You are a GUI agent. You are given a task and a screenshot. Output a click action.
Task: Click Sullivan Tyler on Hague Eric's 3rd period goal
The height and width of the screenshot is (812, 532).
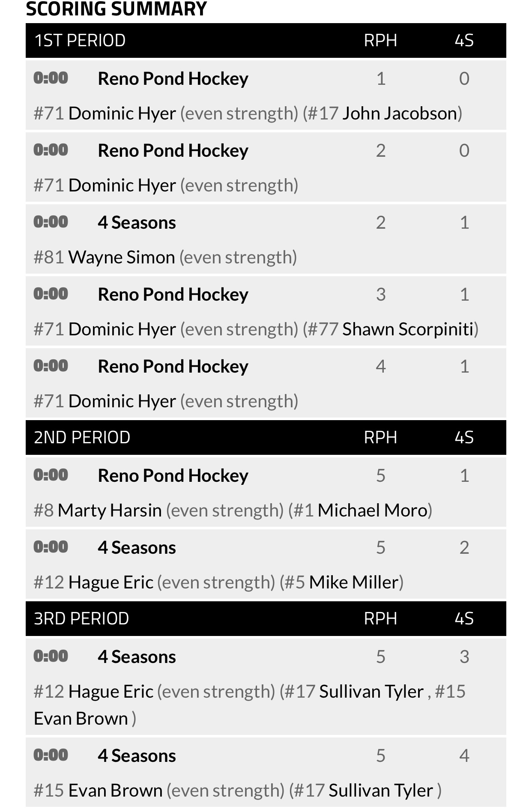[371, 692]
